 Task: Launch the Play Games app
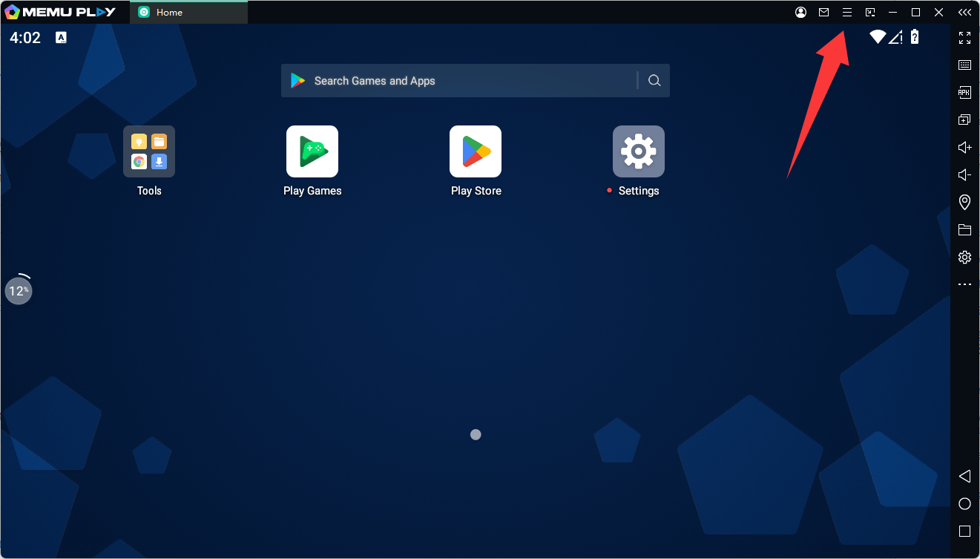312,151
